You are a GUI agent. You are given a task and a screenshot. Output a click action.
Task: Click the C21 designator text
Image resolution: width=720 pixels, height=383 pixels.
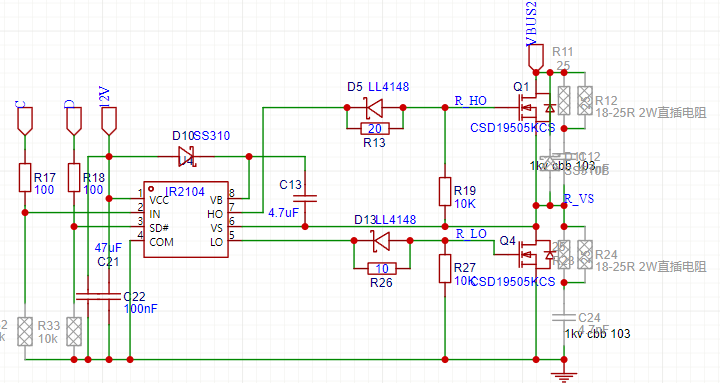pos(108,262)
